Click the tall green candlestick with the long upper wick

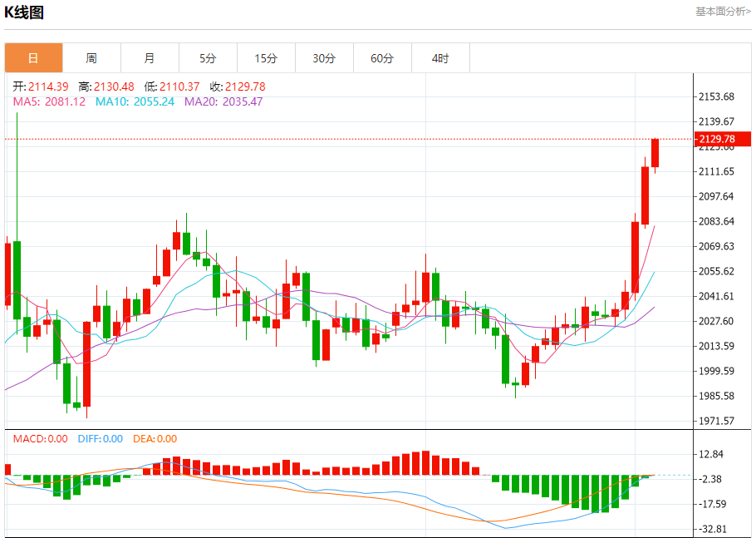click(17, 280)
